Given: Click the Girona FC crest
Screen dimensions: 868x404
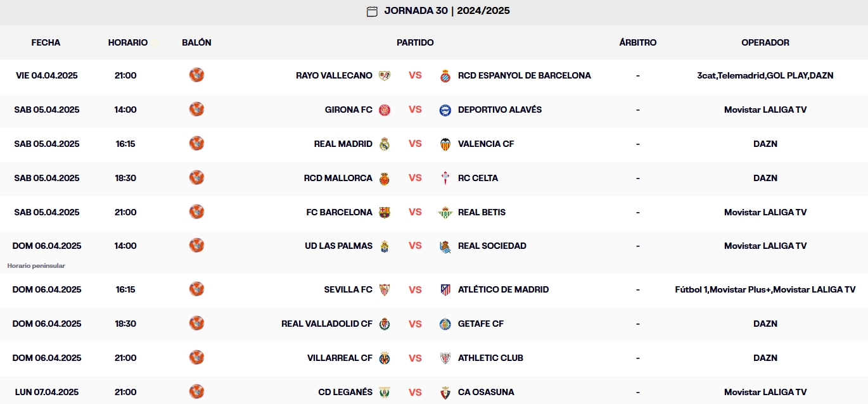Looking at the screenshot, I should tap(385, 109).
